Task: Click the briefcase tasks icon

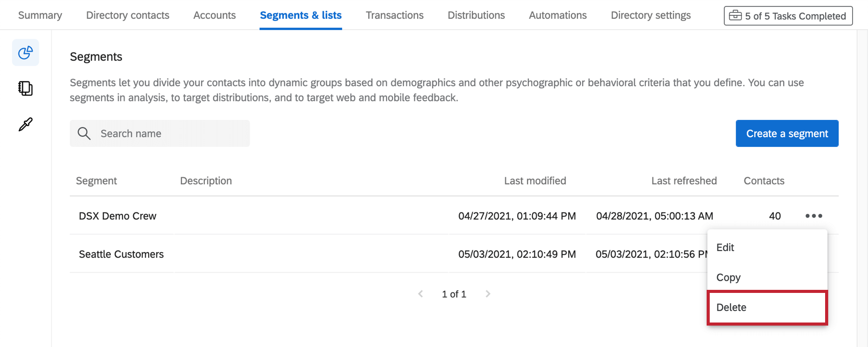Action: (735, 16)
